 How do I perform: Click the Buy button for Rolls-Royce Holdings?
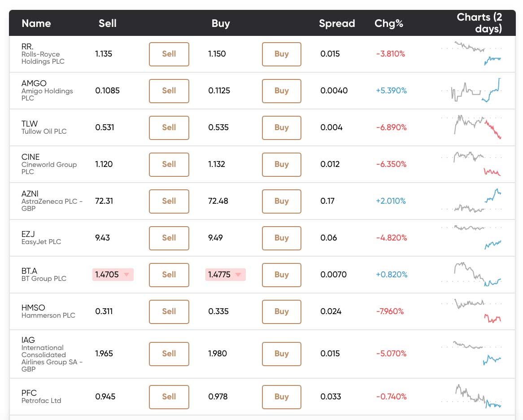(x=282, y=54)
